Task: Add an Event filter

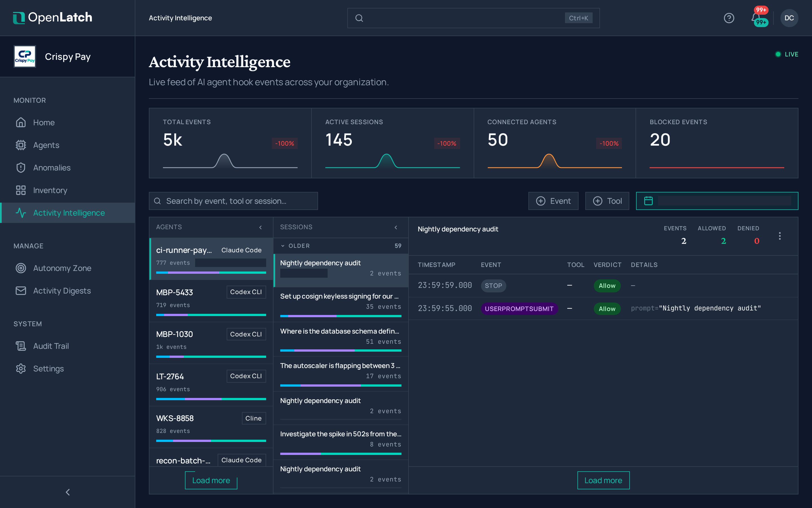Action: tap(553, 201)
